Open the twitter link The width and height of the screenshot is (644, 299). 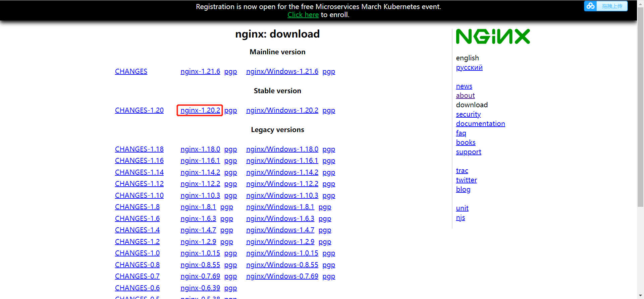[466, 180]
